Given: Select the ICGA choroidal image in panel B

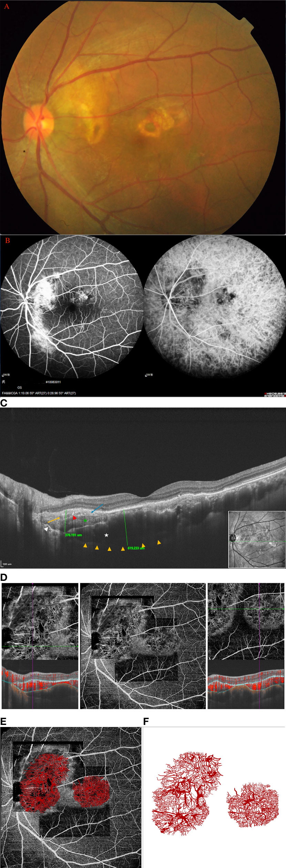Looking at the screenshot, I should pos(215,306).
